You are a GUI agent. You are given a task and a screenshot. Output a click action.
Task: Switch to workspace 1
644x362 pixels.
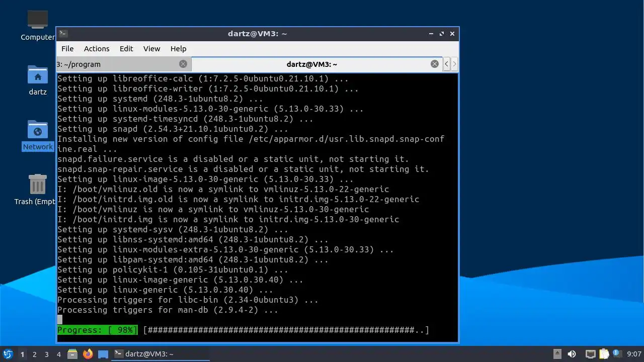[x=22, y=354]
